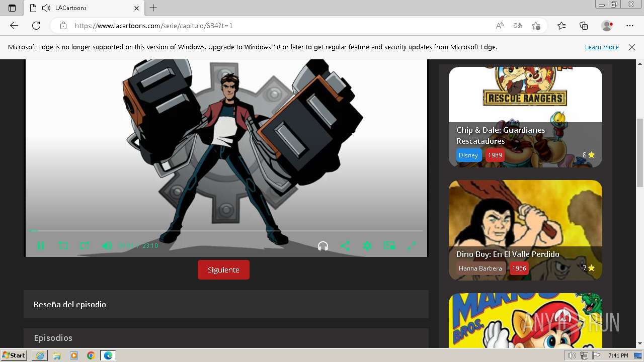644x362 pixels.
Task: Click the rewind icon next to pause
Action: point(63,246)
